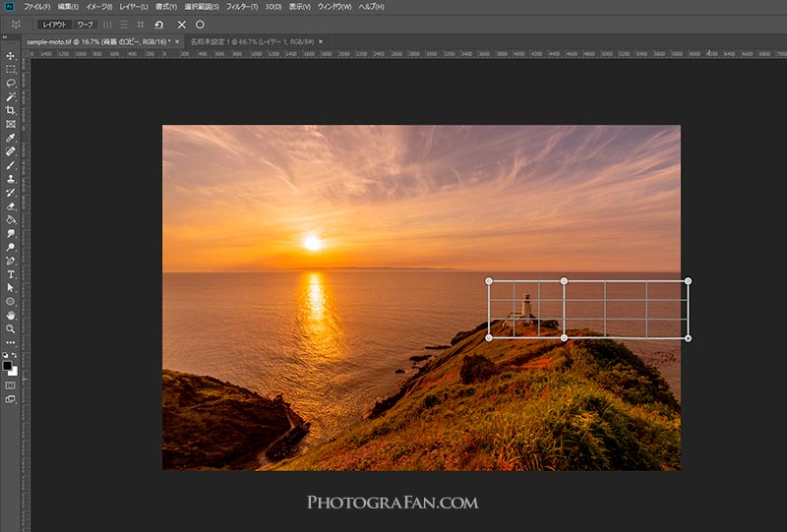This screenshot has width=787, height=532.
Task: Close the 名称未設定 1 tab
Action: (321, 41)
